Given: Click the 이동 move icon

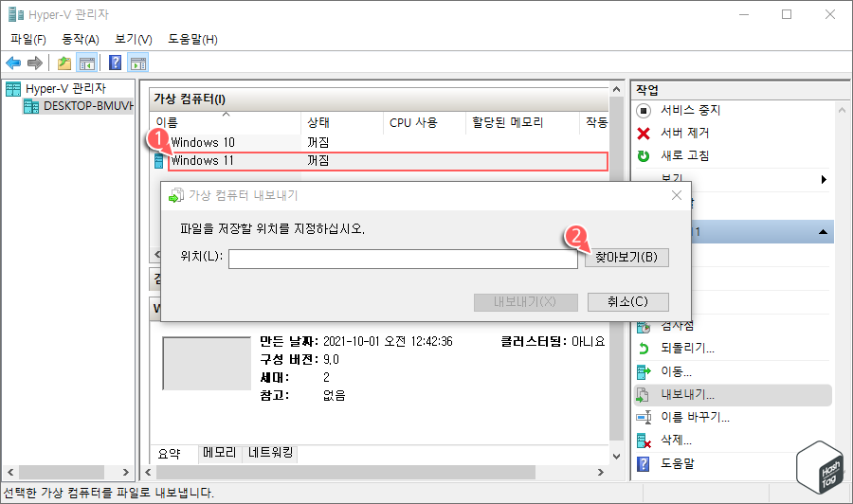Looking at the screenshot, I should pyautogui.click(x=644, y=372).
